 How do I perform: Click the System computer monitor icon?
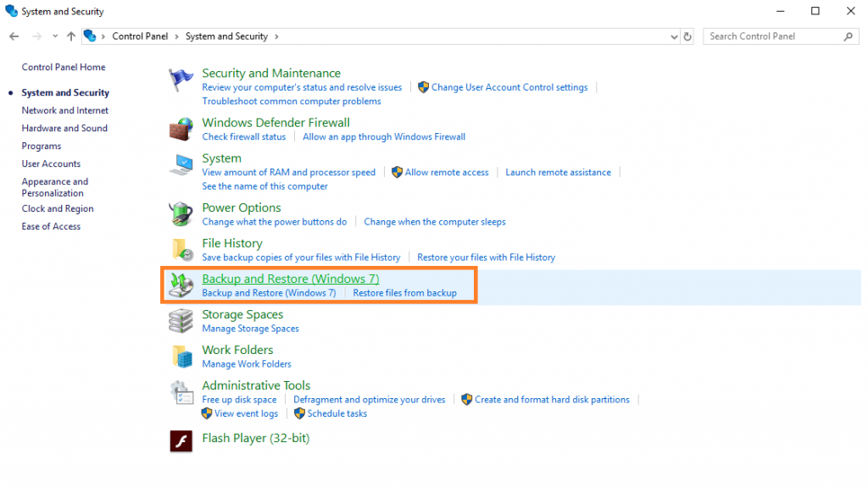181,164
